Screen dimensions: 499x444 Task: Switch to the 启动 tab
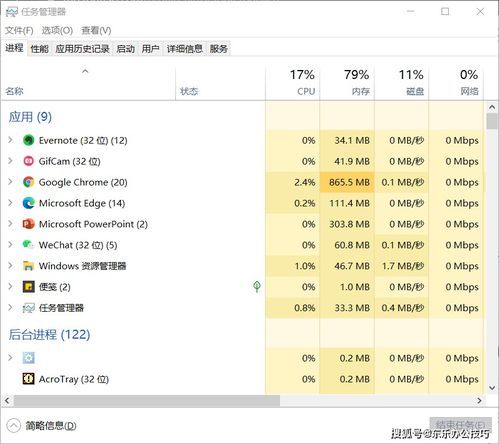(x=126, y=49)
